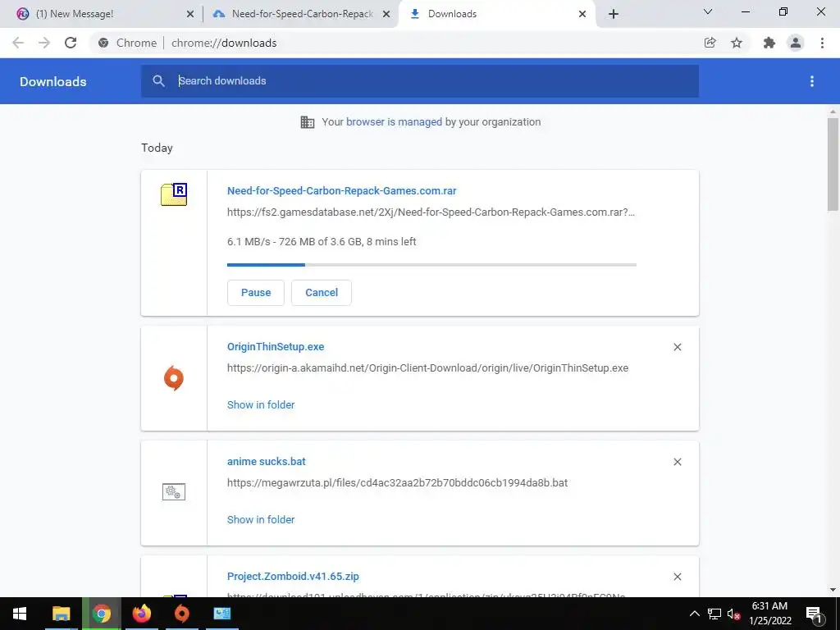Click the Downloads page title
The image size is (840, 630).
[x=53, y=81]
